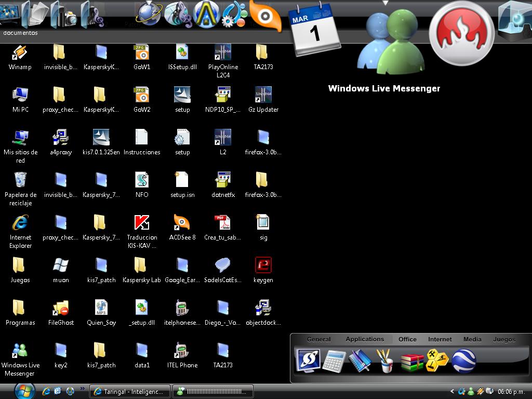Switch to the Applications dock tab
The height and width of the screenshot is (399, 532).
coord(365,339)
